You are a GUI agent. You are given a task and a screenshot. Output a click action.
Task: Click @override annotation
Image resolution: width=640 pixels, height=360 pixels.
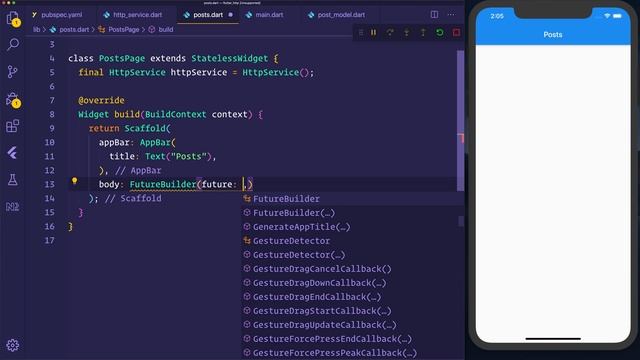pos(101,100)
